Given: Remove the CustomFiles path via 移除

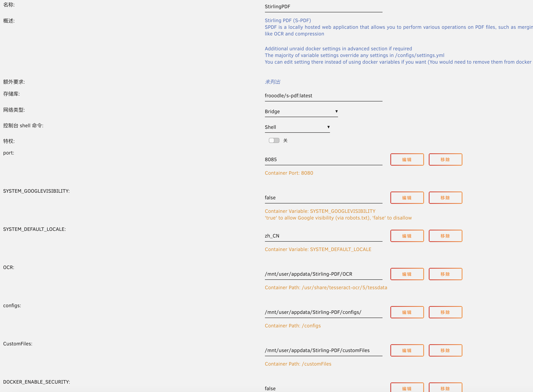Looking at the screenshot, I should [445, 350].
